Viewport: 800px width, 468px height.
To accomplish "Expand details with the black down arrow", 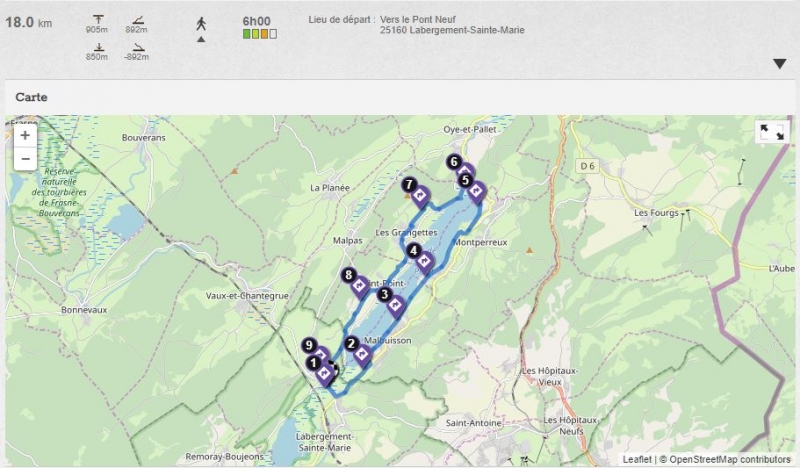I will tap(779, 64).
